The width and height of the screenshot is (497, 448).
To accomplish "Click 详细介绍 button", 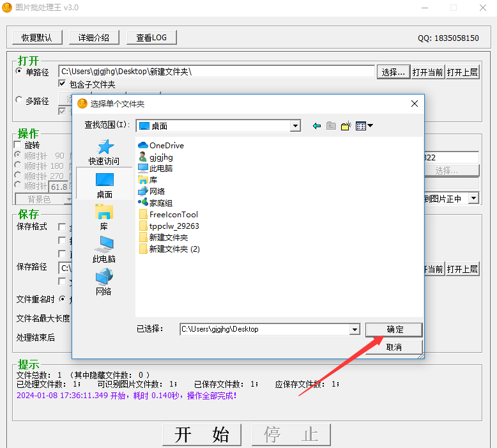I will (x=94, y=38).
